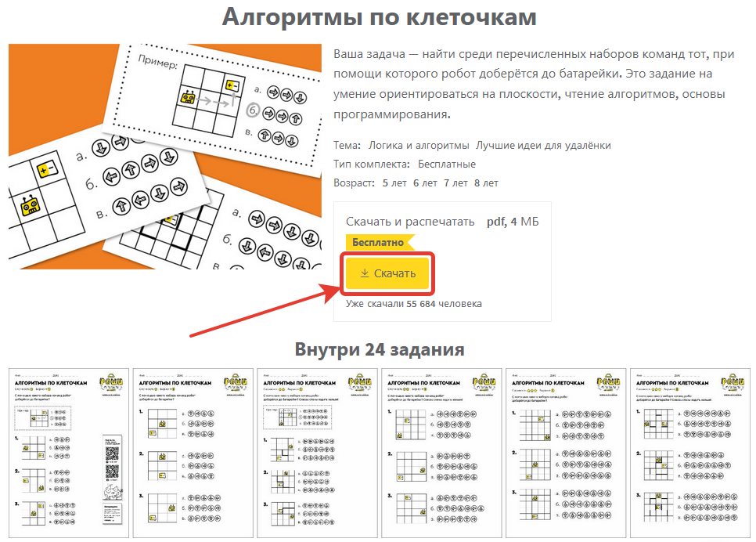Screen dimensions: 756x542
Task: Open the Логика и алгоритмы topic link
Action: click(x=419, y=145)
